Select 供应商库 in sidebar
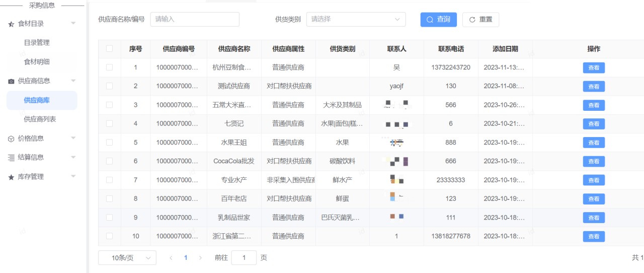The image size is (644, 273). tap(42, 100)
